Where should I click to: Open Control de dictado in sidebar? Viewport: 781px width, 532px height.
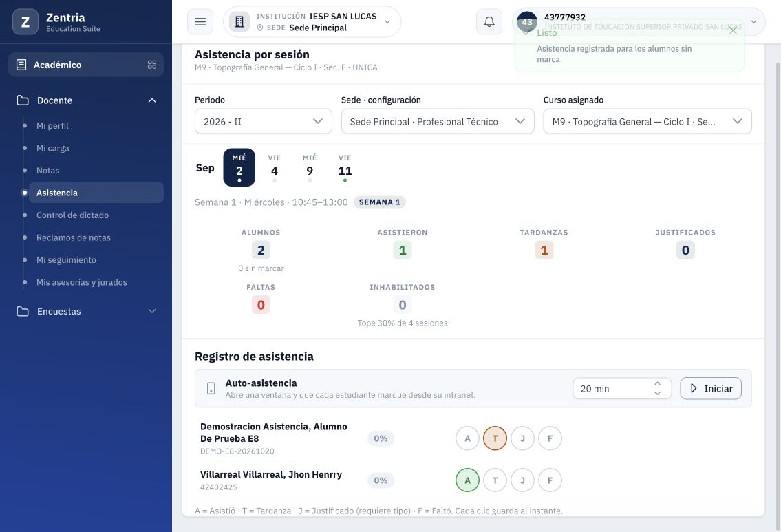(x=73, y=215)
